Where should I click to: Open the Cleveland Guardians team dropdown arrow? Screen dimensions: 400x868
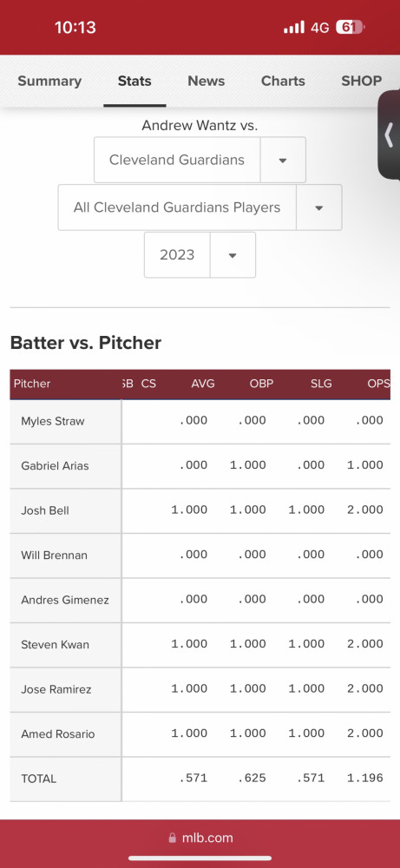coord(283,160)
